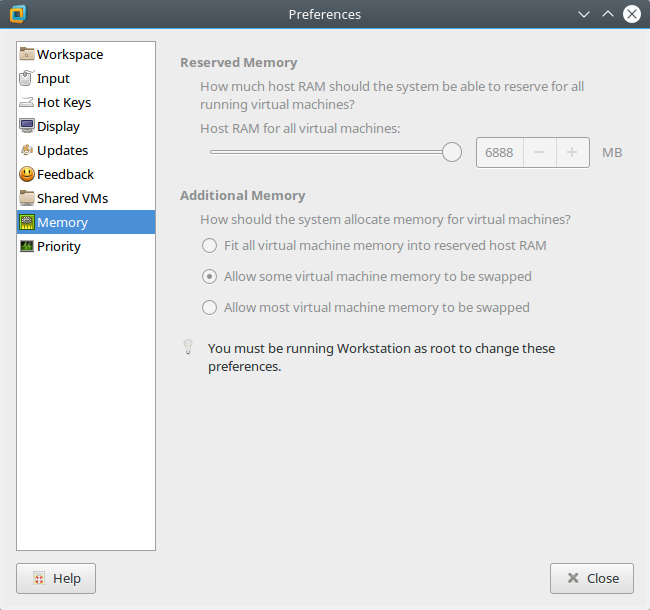
Task: Choose Allow most virtual machine memory swapped
Action: (x=209, y=307)
